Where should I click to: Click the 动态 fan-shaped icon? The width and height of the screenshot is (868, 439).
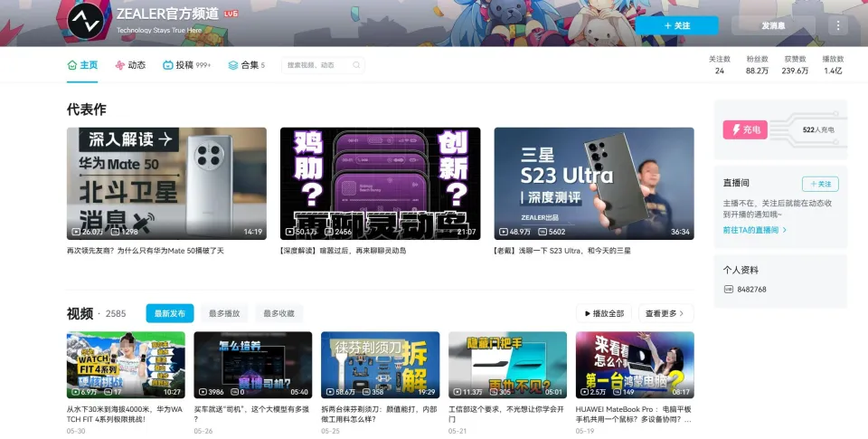[x=120, y=65]
